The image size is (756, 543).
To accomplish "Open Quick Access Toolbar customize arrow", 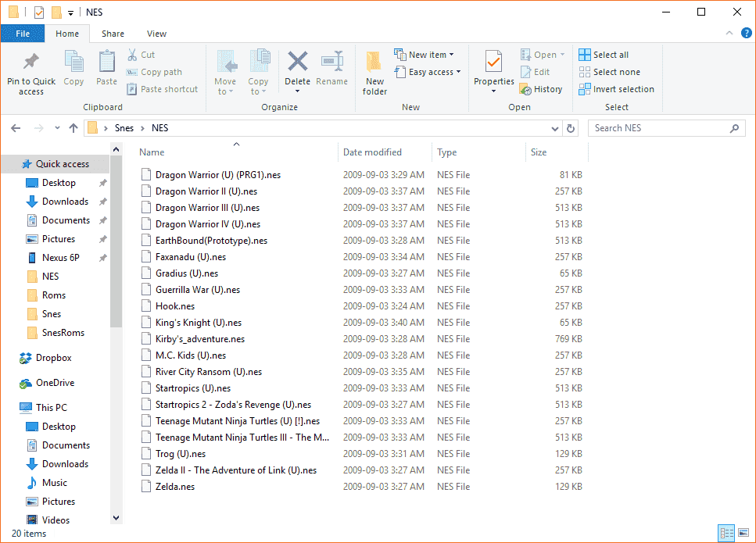I will (x=70, y=13).
